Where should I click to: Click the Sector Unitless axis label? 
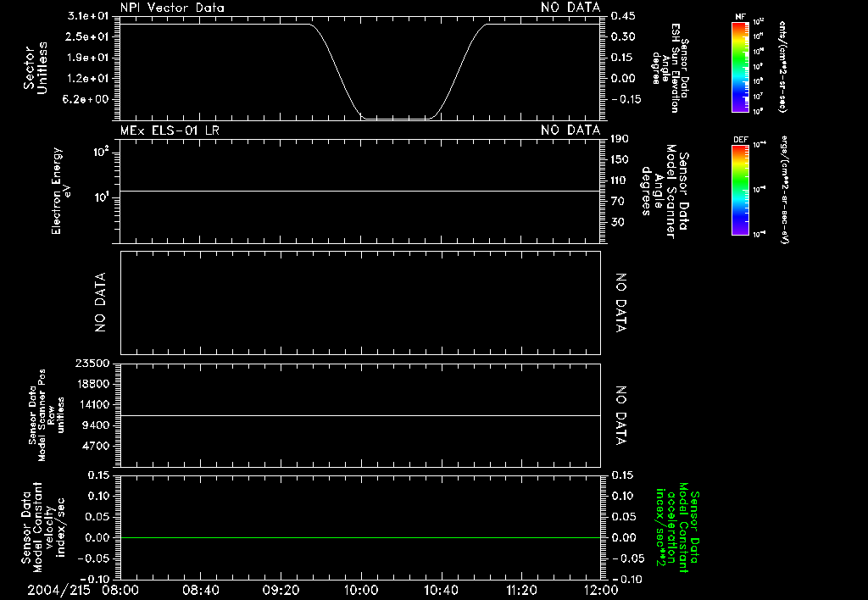(36, 68)
